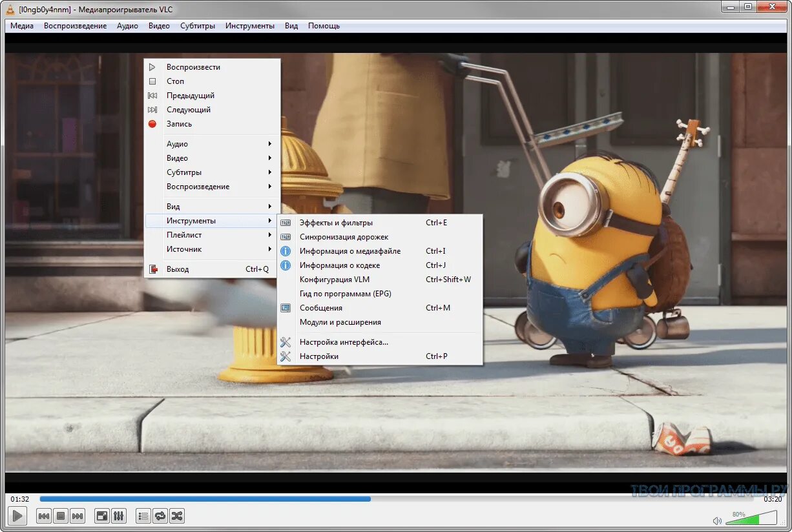This screenshot has width=792, height=532.
Task: Mute audio via speaker icon
Action: tap(717, 520)
